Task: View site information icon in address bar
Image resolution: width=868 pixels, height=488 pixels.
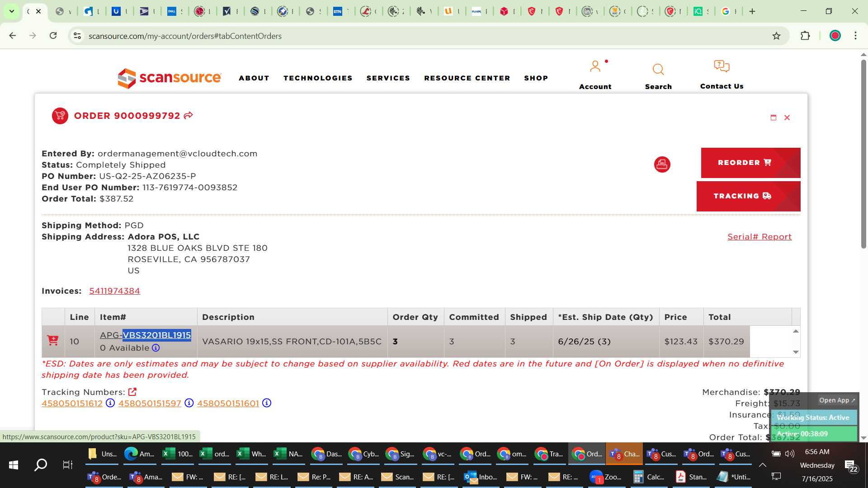Action: click(77, 36)
